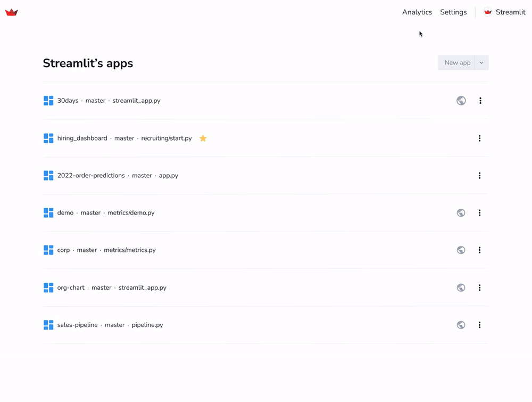Click the blue app icon beside sales-pipeline
532x402 pixels.
point(48,325)
